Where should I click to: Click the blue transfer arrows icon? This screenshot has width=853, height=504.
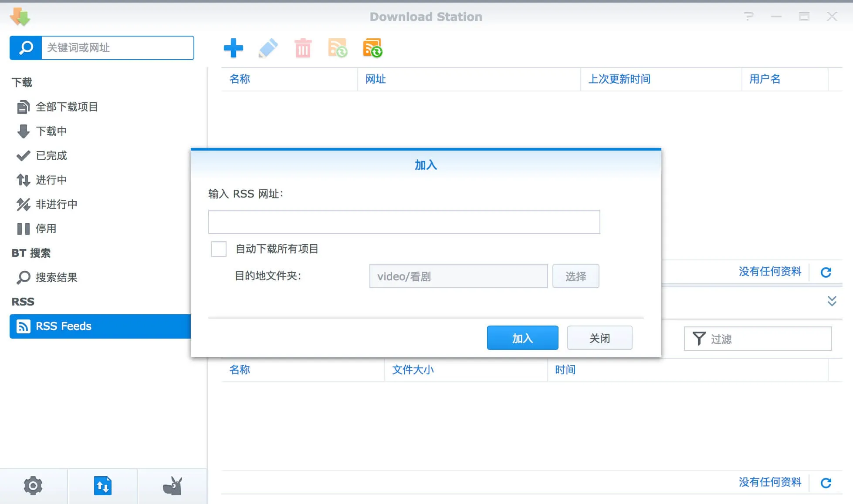102,486
